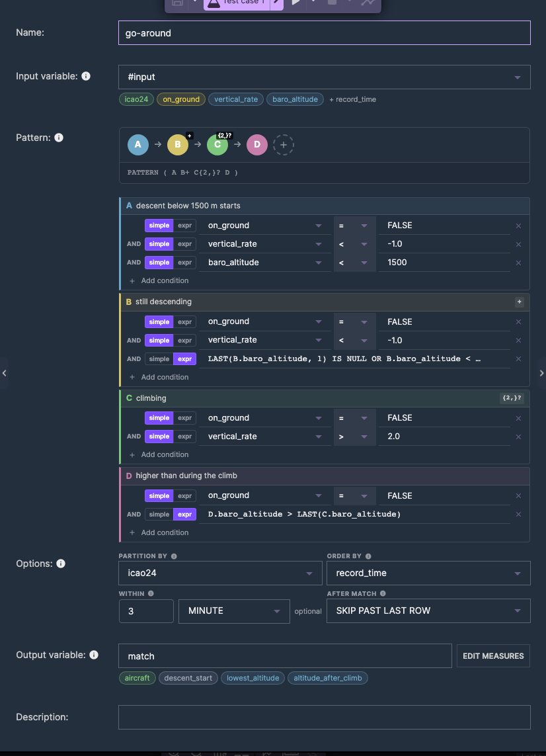Click the info icon beside Pattern label
The height and width of the screenshot is (756, 546).
pos(59,138)
